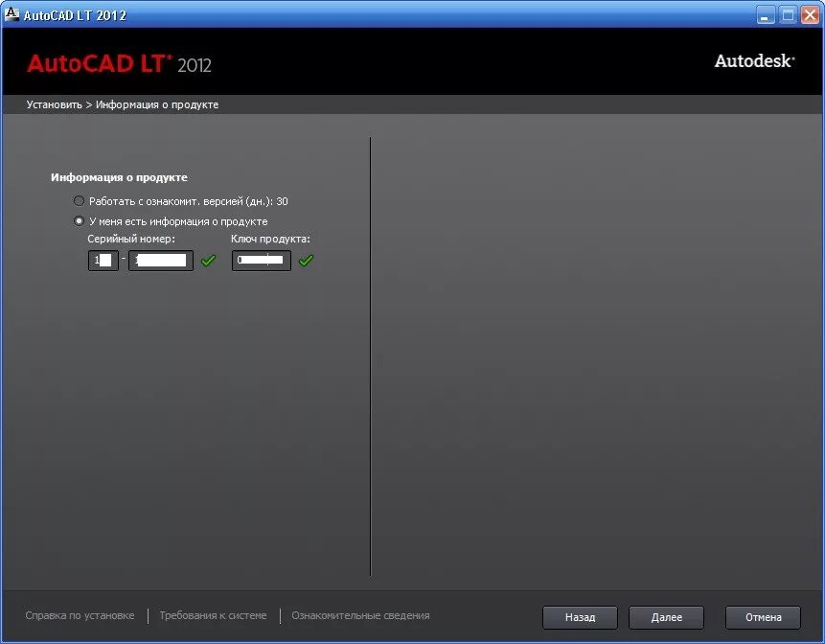Select the trial version (30 days) radio button
The width and height of the screenshot is (825, 644).
tap(79, 201)
